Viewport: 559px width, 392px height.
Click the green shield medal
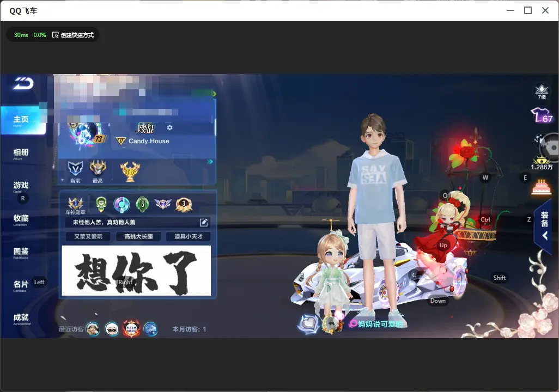click(101, 205)
